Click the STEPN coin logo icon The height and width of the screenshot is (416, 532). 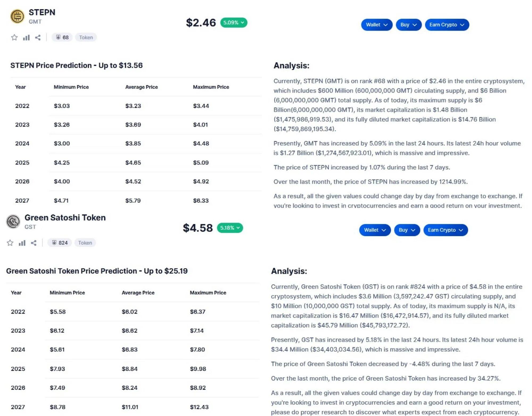tap(17, 16)
